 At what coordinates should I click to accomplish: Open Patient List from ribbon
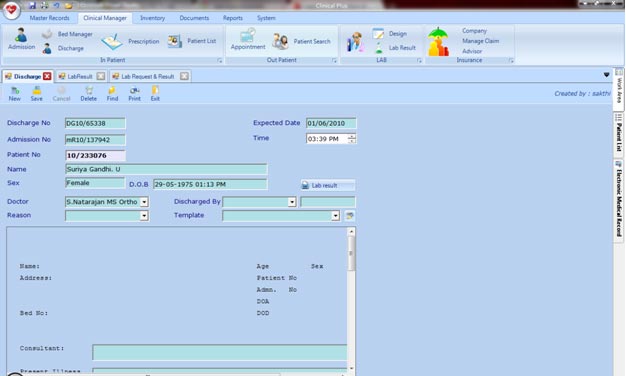point(192,41)
